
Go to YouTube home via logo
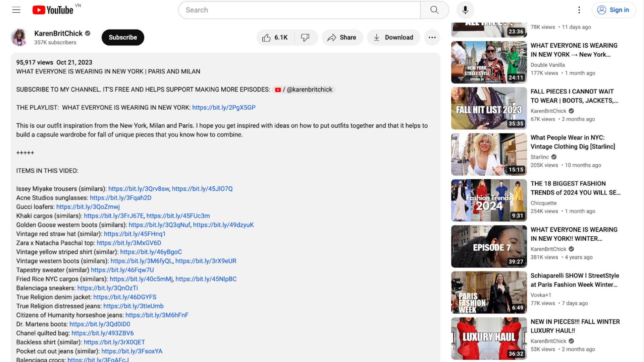coord(53,10)
